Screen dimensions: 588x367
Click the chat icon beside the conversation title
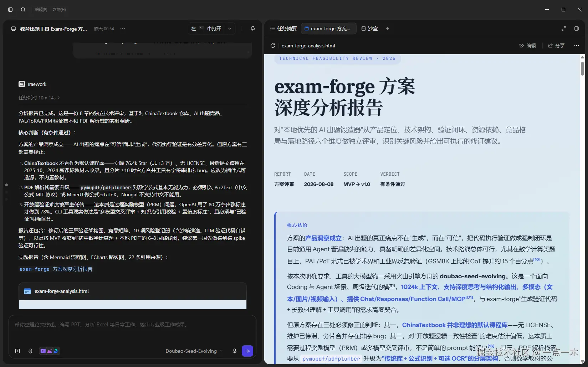click(x=14, y=29)
